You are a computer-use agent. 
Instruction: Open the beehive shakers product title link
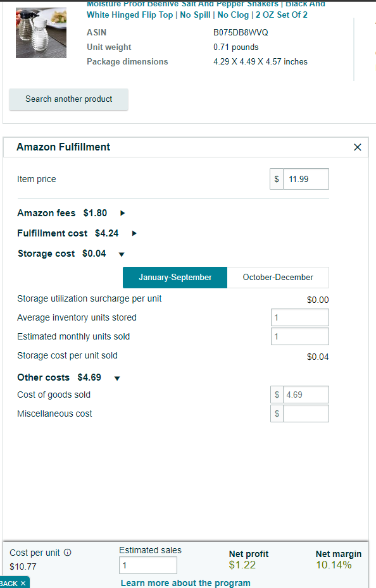[x=206, y=9]
